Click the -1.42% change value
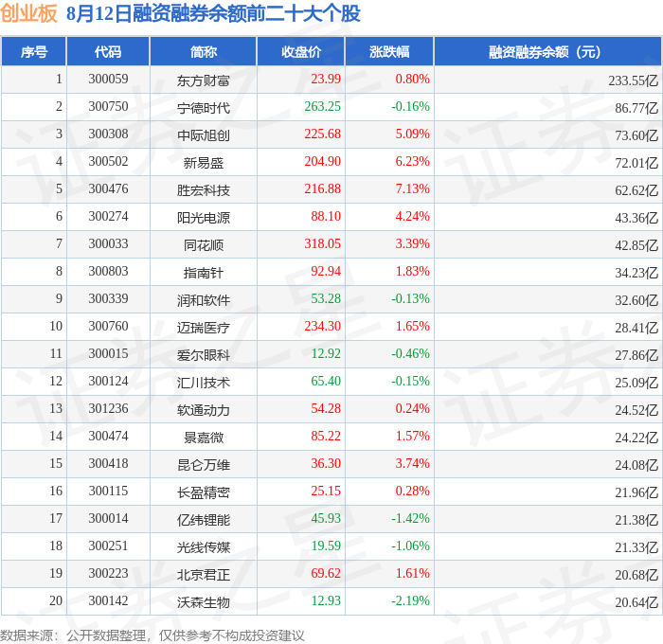The width and height of the screenshot is (663, 644). (x=410, y=519)
